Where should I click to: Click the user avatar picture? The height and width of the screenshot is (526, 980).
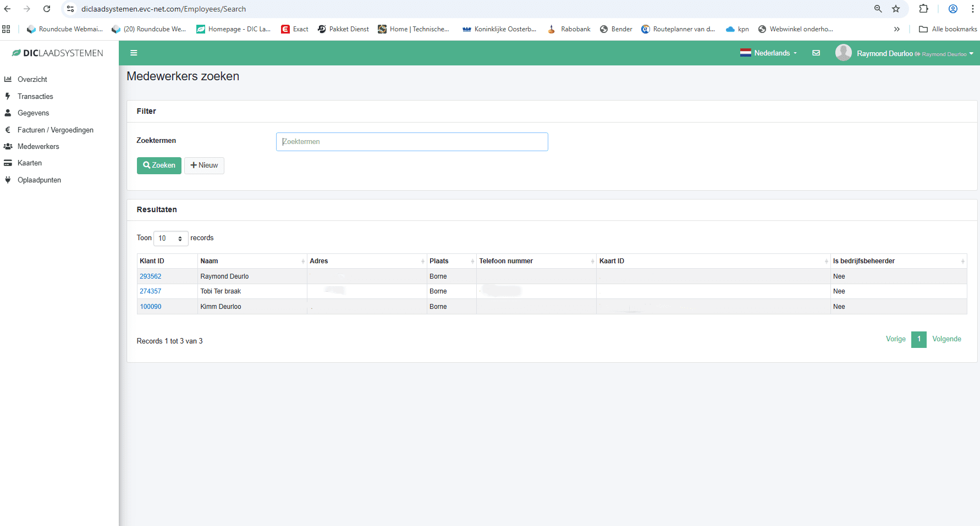844,53
